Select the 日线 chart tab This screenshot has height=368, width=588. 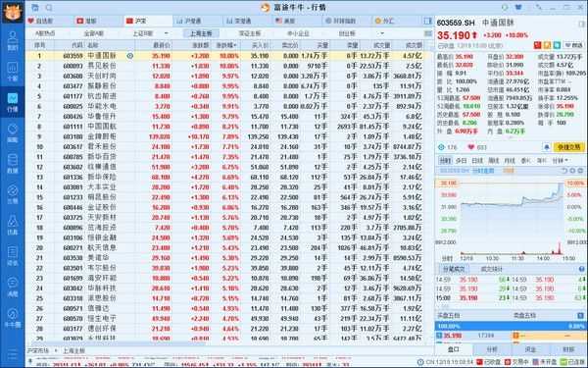(x=477, y=161)
